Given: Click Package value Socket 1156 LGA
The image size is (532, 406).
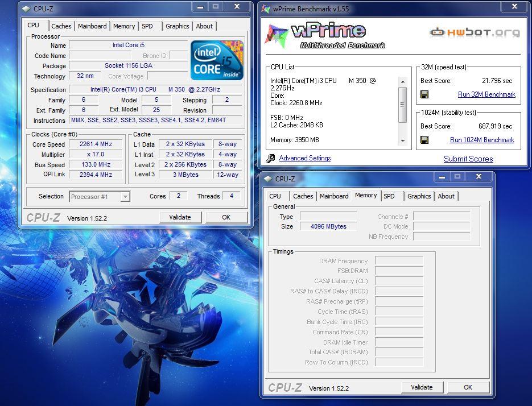Looking at the screenshot, I should click(x=129, y=65).
